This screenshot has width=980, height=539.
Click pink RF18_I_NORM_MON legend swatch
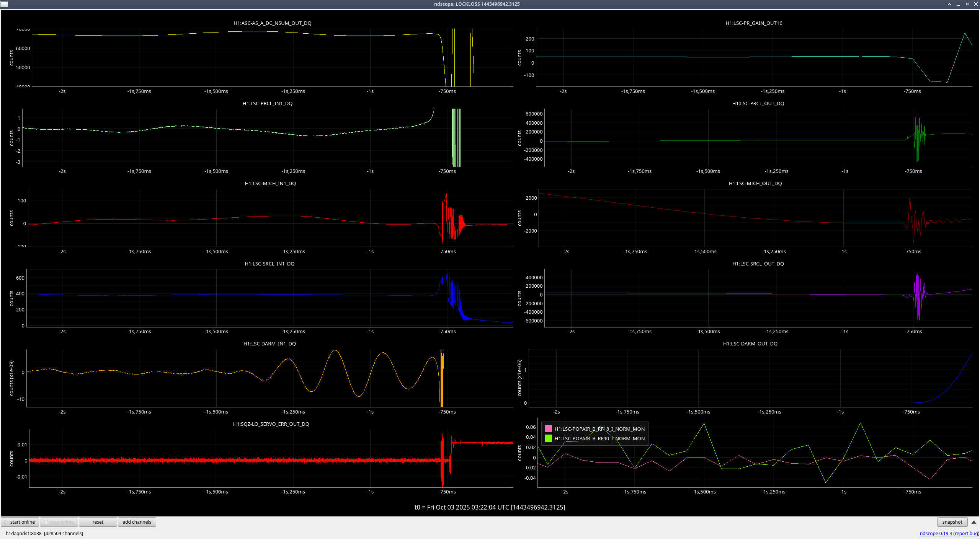coord(548,429)
